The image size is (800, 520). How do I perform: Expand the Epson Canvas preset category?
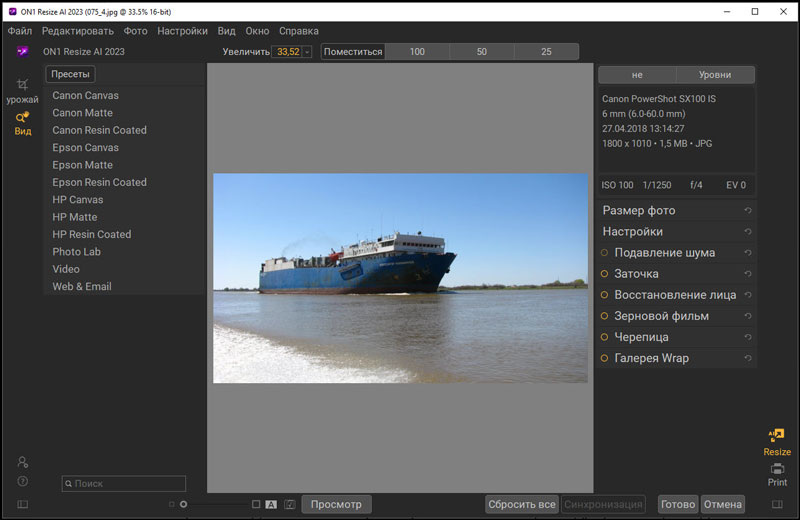85,147
